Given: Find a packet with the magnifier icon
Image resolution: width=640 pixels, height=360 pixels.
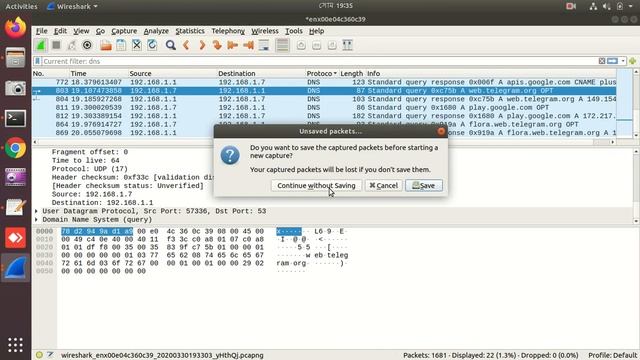Looking at the screenshot, I should point(171,45).
